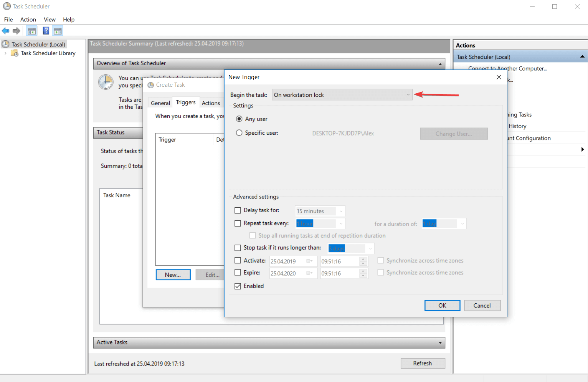The height and width of the screenshot is (382, 588).
Task: Click the back navigation arrow icon
Action: click(x=5, y=31)
